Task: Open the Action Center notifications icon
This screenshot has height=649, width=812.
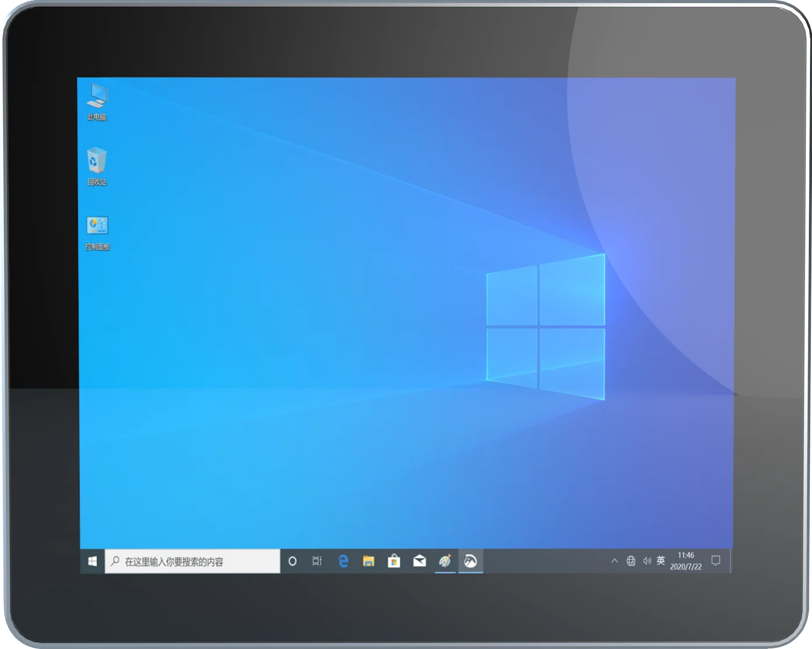Action: (716, 561)
